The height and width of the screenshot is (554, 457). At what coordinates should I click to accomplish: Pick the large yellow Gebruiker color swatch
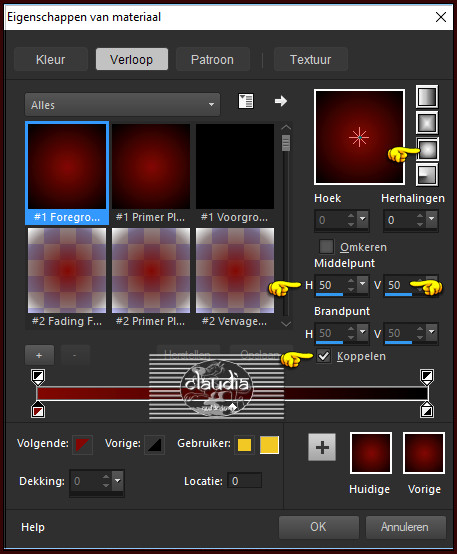coord(269,444)
